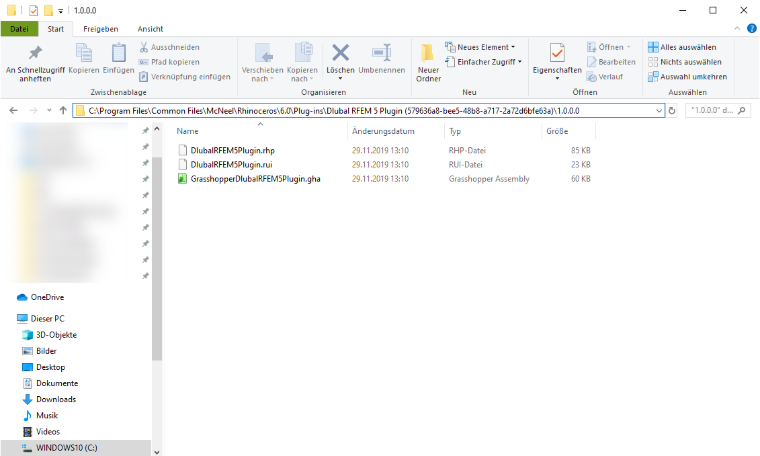Screen dimensions: 760x456
Task: Open Kopieren nach menu
Action: tap(302, 63)
